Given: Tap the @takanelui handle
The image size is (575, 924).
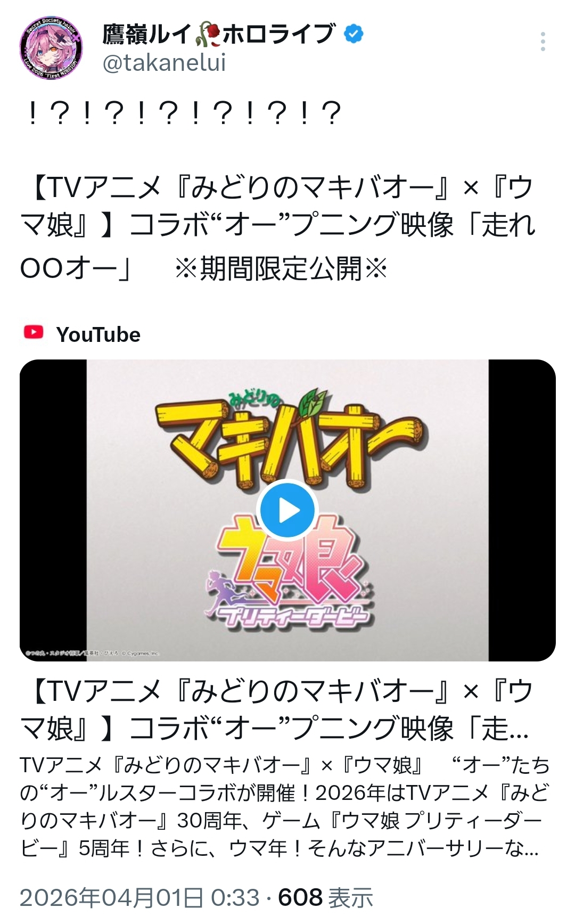Looking at the screenshot, I should pyautogui.click(x=164, y=63).
